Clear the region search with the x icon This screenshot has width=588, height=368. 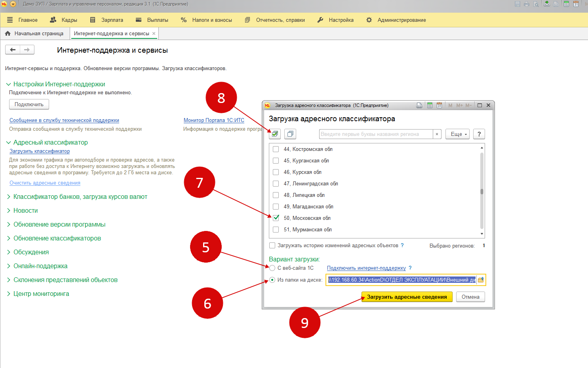[437, 134]
